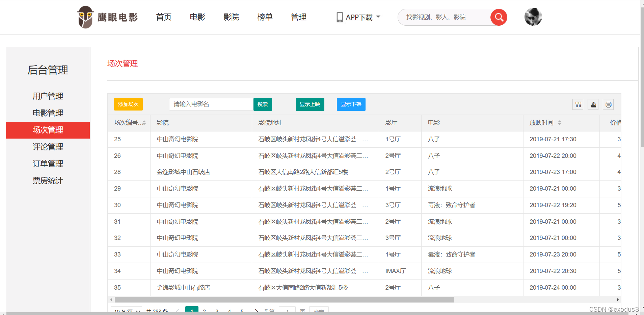Select 电影管理 in the sidebar
The height and width of the screenshot is (315, 644).
(48, 113)
